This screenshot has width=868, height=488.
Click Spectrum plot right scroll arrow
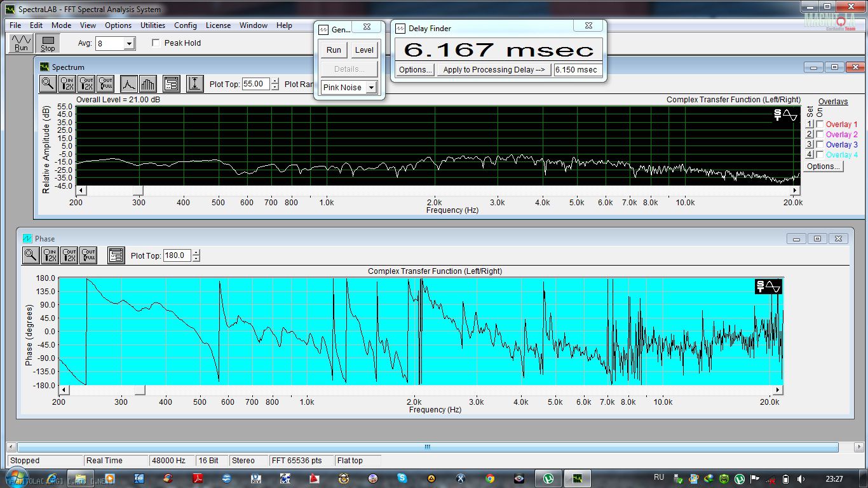(795, 191)
